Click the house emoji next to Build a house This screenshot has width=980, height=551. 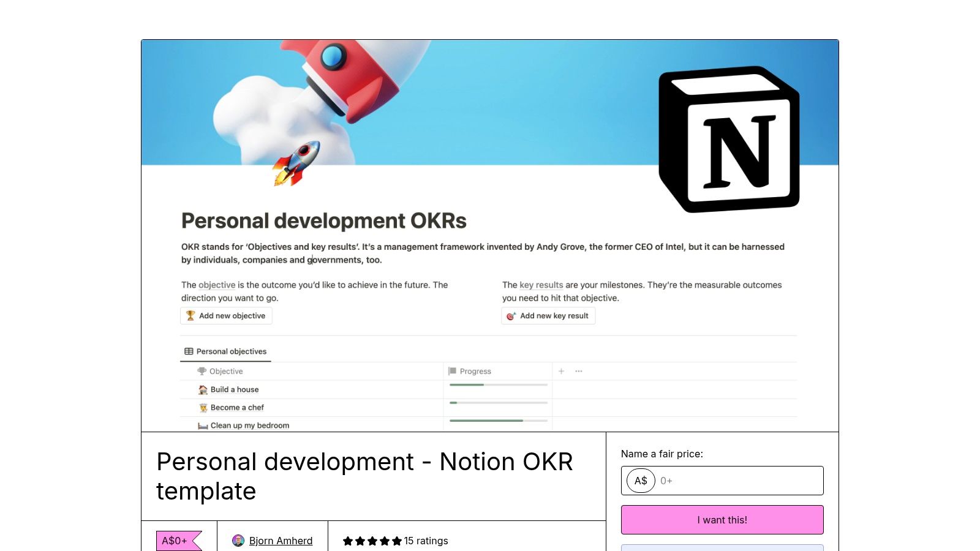coord(203,389)
